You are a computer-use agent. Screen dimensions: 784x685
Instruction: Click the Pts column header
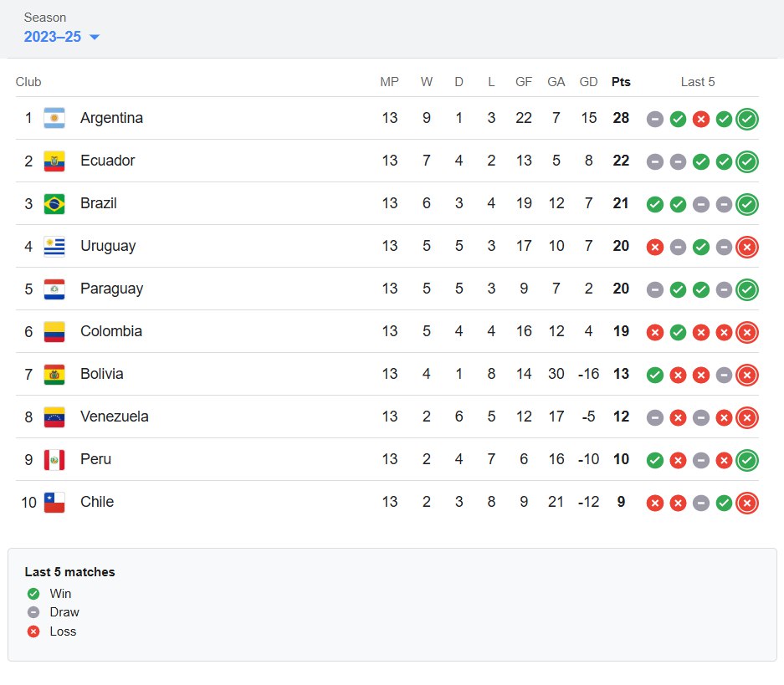point(621,82)
